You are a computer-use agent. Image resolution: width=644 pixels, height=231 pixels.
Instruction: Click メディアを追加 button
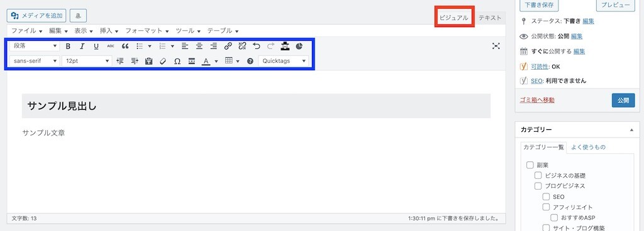click(x=36, y=16)
